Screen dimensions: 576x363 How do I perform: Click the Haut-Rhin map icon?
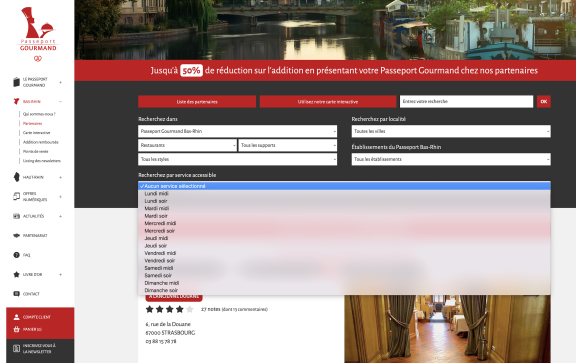pos(16,177)
